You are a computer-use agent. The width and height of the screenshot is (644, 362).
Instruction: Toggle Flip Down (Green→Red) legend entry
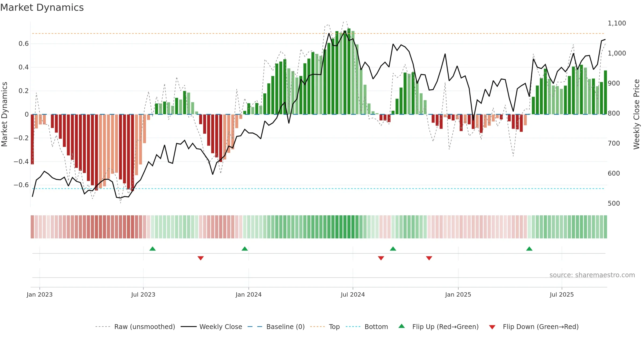[x=534, y=327]
